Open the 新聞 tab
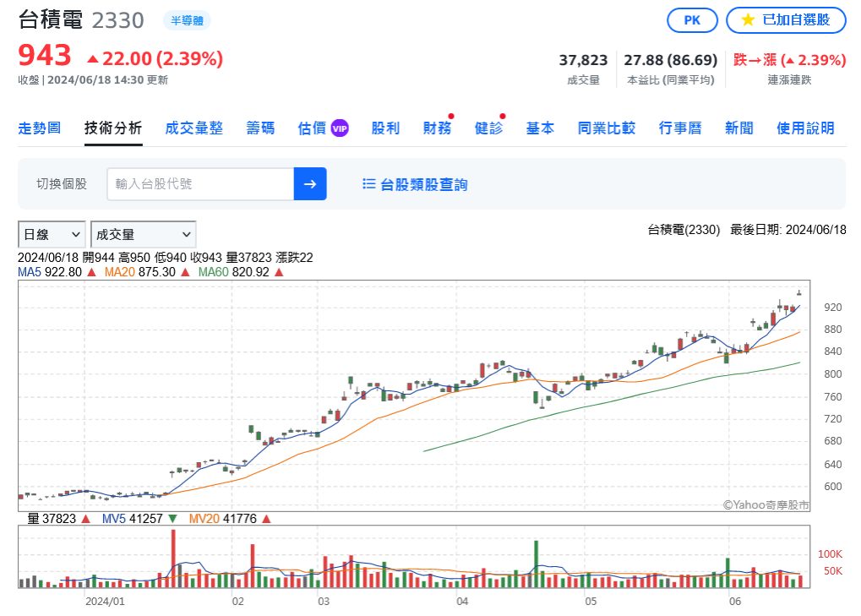This screenshot has height=616, width=861. pyautogui.click(x=739, y=128)
